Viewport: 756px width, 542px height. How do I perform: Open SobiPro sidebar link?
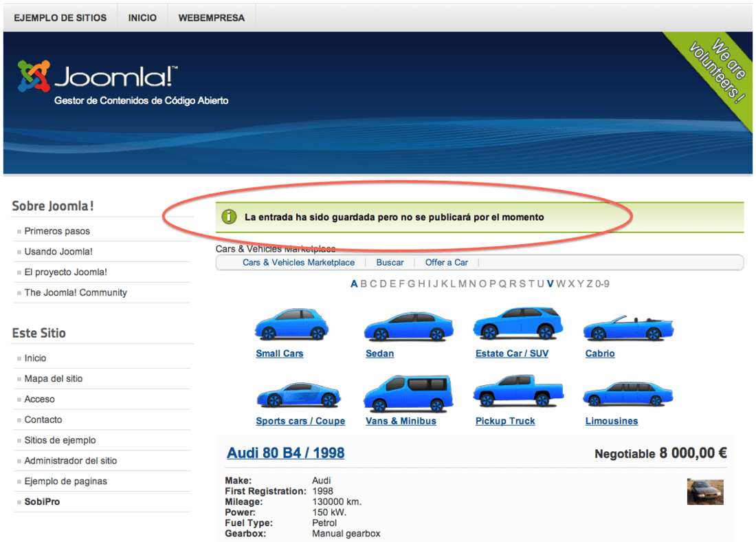tap(43, 502)
